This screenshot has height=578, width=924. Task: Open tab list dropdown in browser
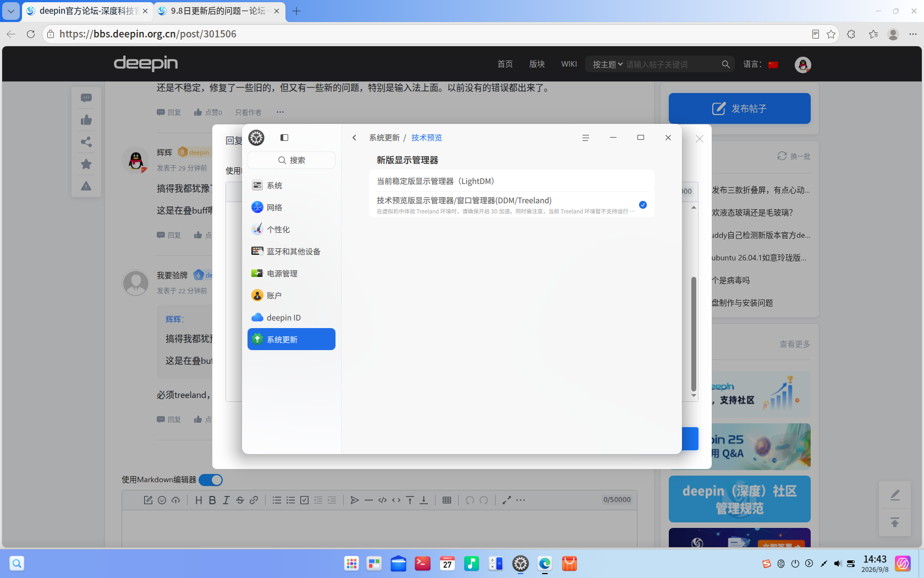pyautogui.click(x=11, y=11)
